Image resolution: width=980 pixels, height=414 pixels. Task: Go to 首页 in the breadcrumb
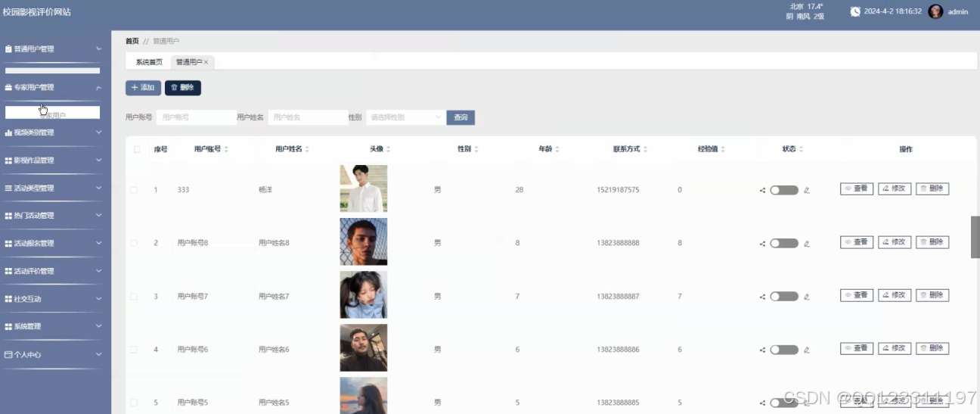click(132, 41)
